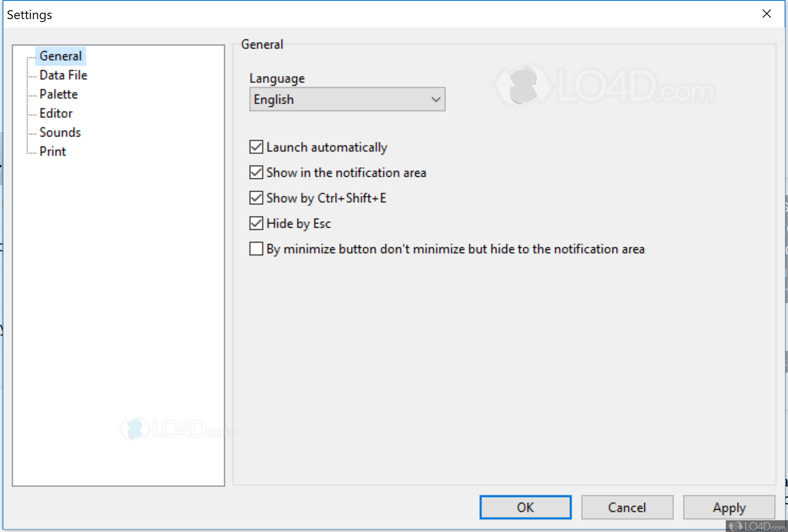This screenshot has width=788, height=532.
Task: Uncheck Hide by Esc option
Action: pos(256,223)
